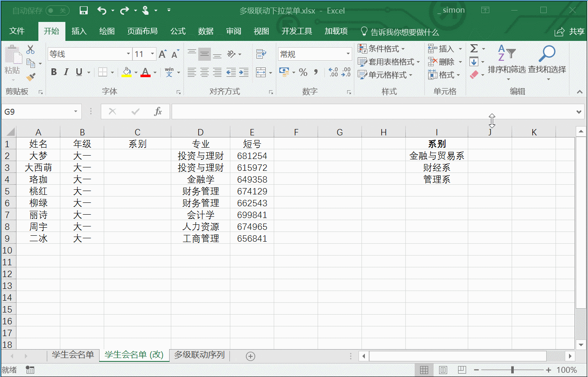Click the AutoSum sigma icon
The width and height of the screenshot is (588, 377).
(x=474, y=49)
